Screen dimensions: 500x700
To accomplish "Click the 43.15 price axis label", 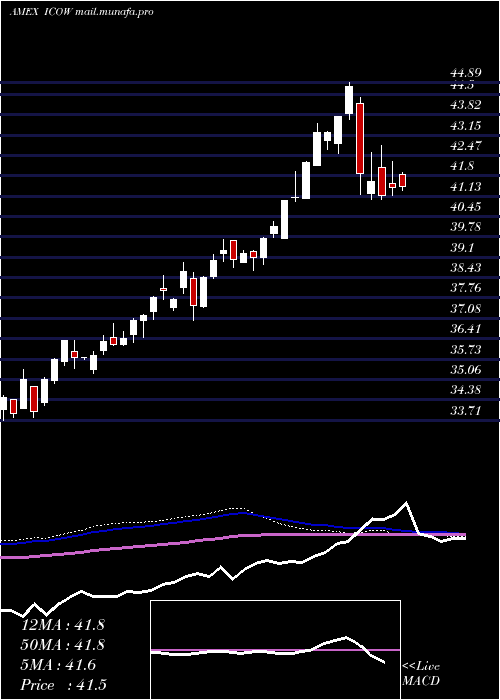I will (x=466, y=125).
